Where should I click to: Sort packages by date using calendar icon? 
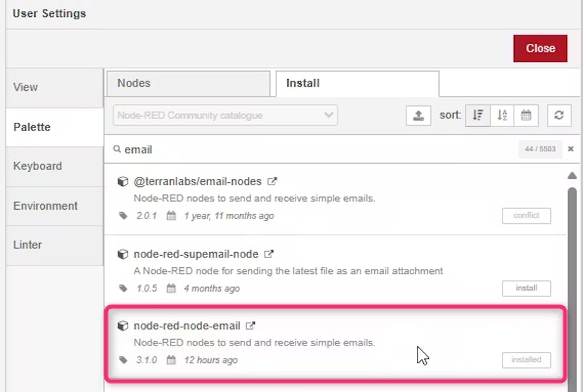tap(526, 115)
